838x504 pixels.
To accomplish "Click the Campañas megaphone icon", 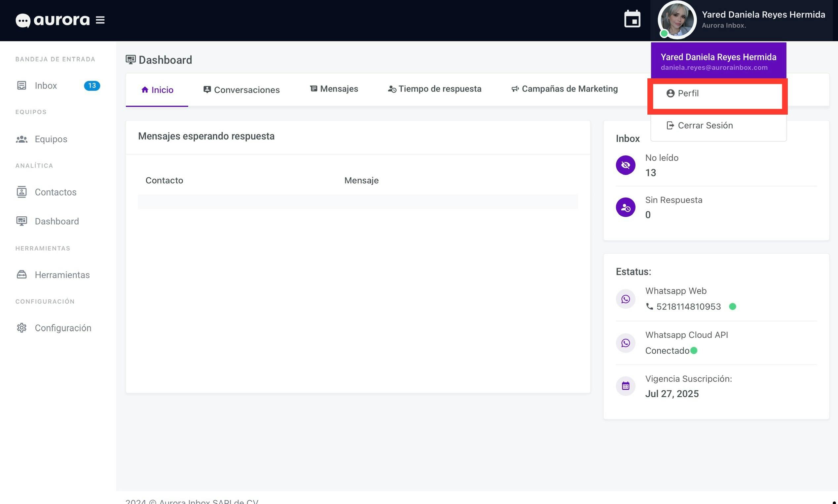I will point(515,89).
